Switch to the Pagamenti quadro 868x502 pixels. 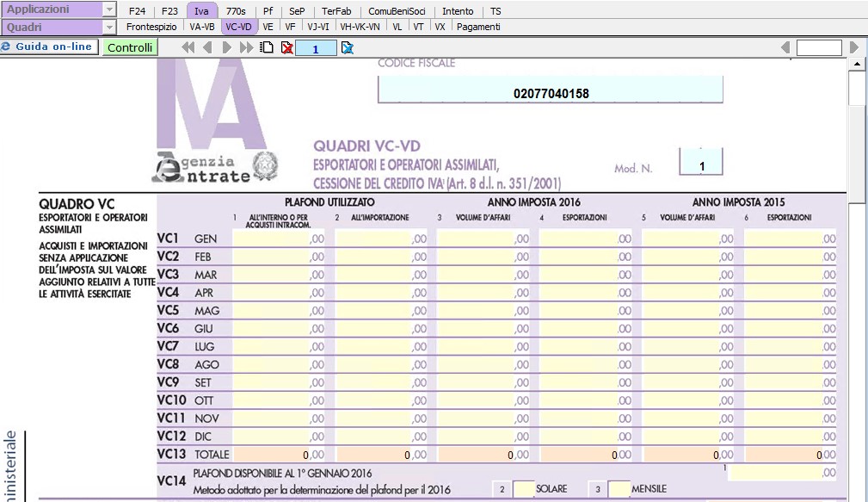coord(478,27)
